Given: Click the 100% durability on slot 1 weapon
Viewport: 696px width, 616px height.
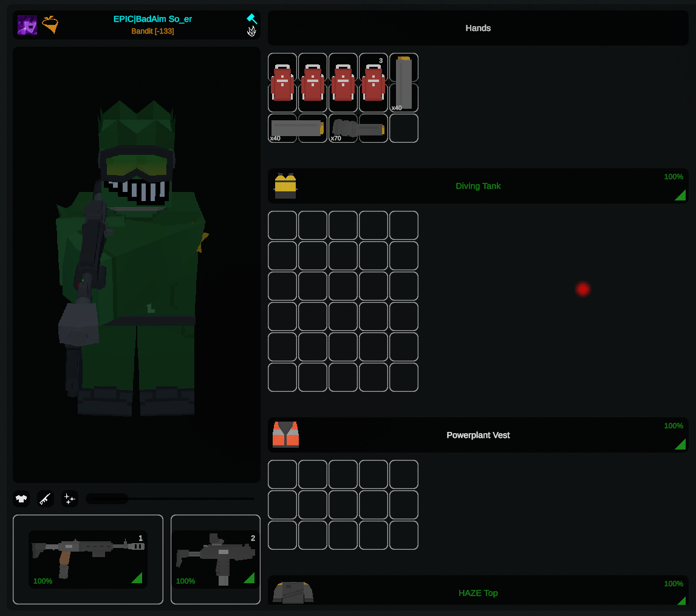Looking at the screenshot, I should tap(43, 581).
